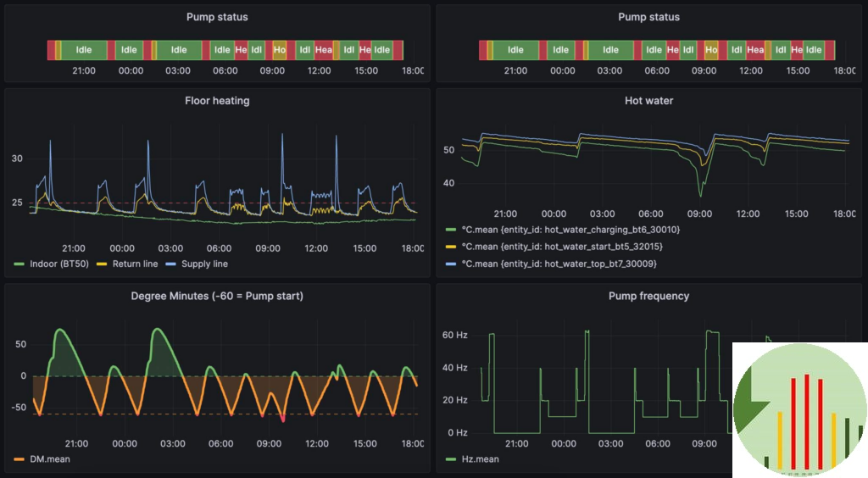
Task: Click the yellow "Ho" segment in right Pump status
Action: (711, 50)
